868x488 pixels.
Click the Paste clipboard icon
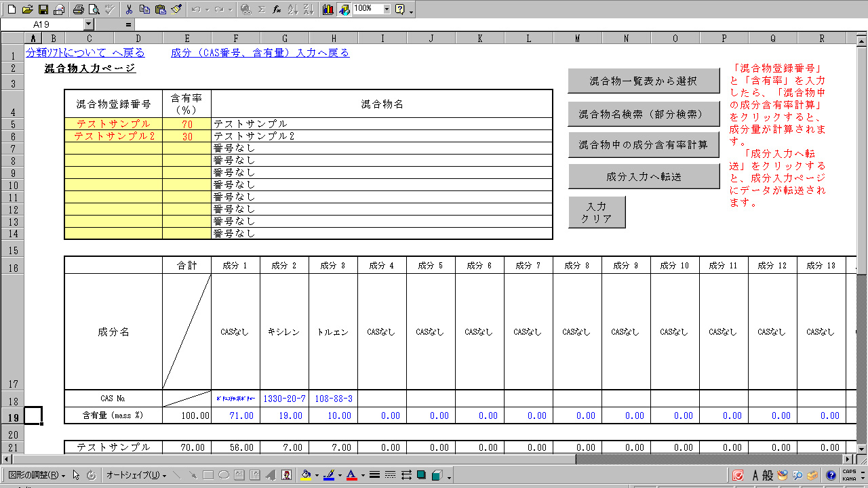[160, 9]
